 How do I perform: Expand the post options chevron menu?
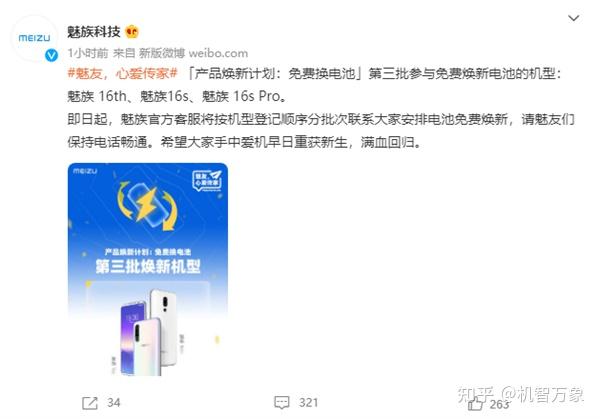pyautogui.click(x=573, y=18)
